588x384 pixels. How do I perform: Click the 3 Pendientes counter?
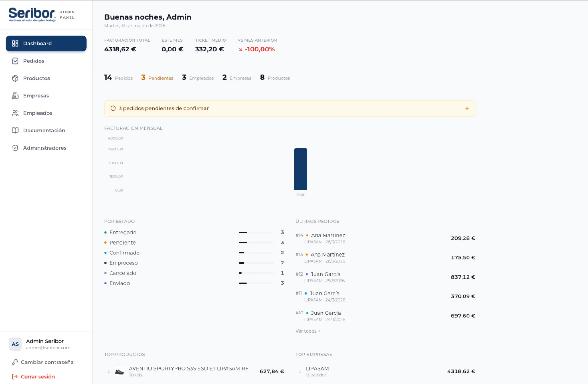pos(157,78)
